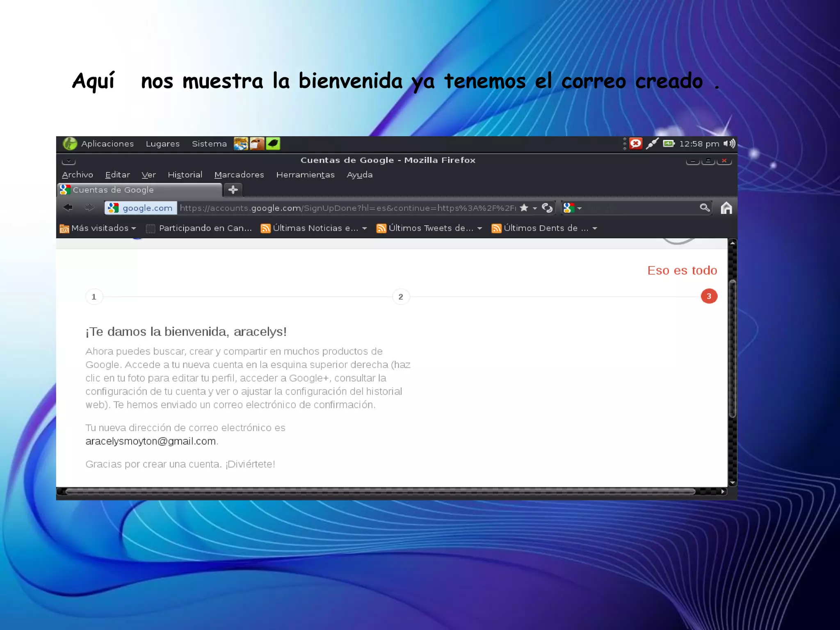Image resolution: width=840 pixels, height=630 pixels.
Task: Expand the URL history dropdown arrow
Action: point(535,208)
